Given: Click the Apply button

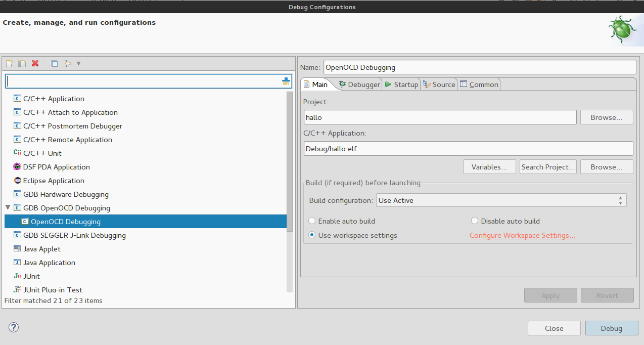Looking at the screenshot, I should (550, 295).
